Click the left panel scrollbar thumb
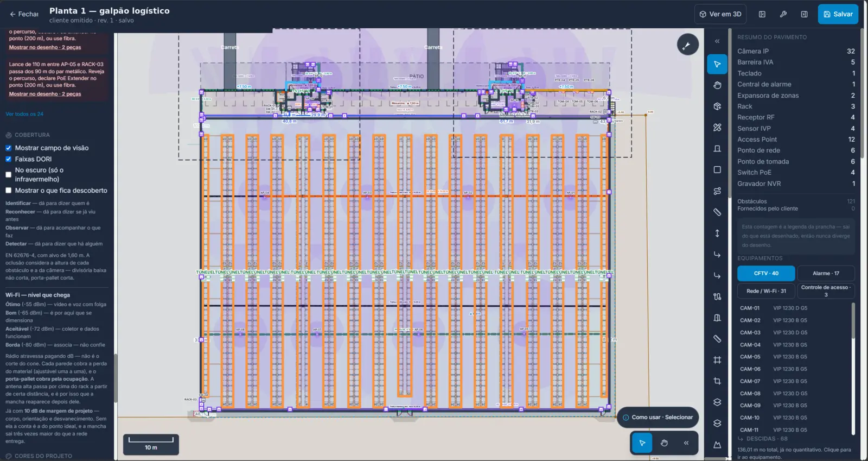868x461 pixels. click(x=115, y=378)
